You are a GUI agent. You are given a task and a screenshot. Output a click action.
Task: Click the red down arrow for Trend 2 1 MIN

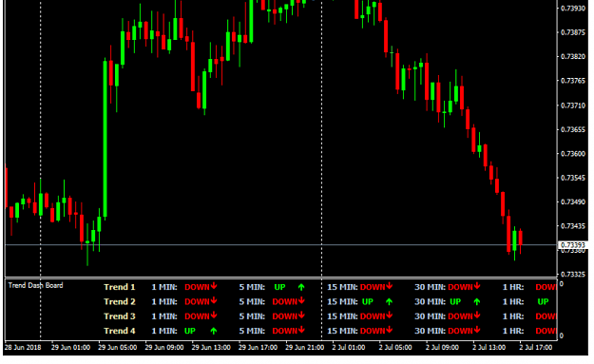point(214,300)
